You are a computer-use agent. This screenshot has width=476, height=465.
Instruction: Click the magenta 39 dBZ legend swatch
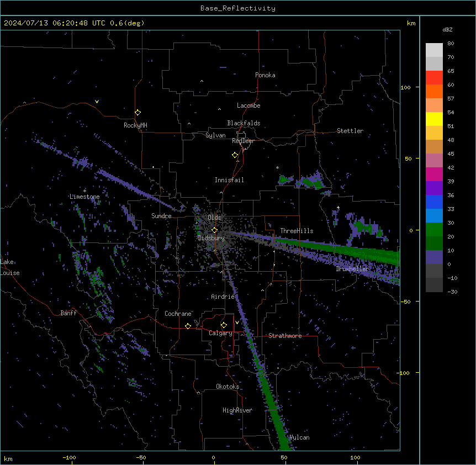point(434,174)
